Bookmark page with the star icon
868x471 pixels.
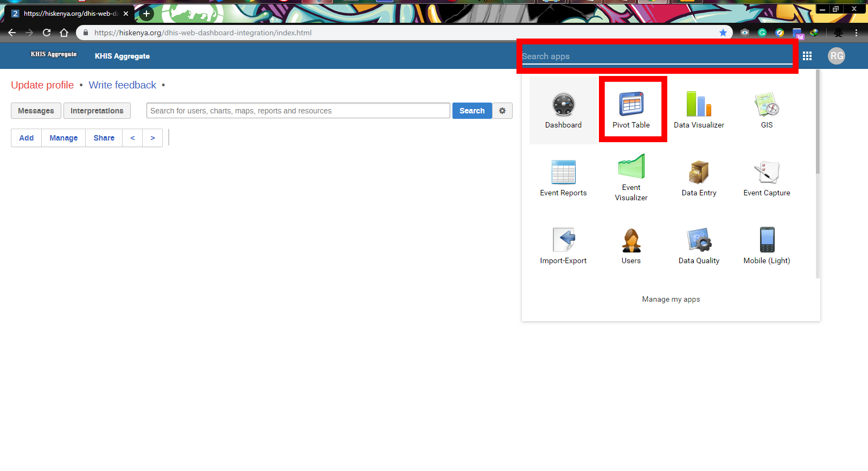pyautogui.click(x=723, y=33)
